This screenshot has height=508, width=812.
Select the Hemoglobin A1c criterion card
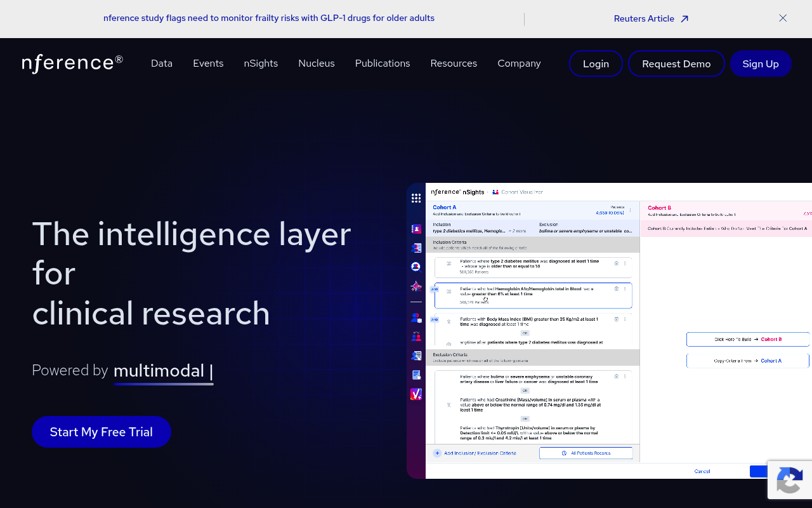click(533, 295)
